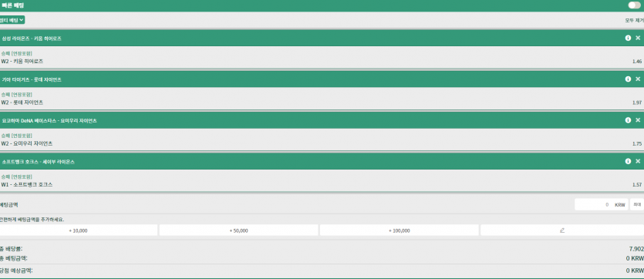Remove the 소프트뱅크 호크스 - 세이부 라이온스 bet
Screen dimensions: 644x279
coord(638,161)
